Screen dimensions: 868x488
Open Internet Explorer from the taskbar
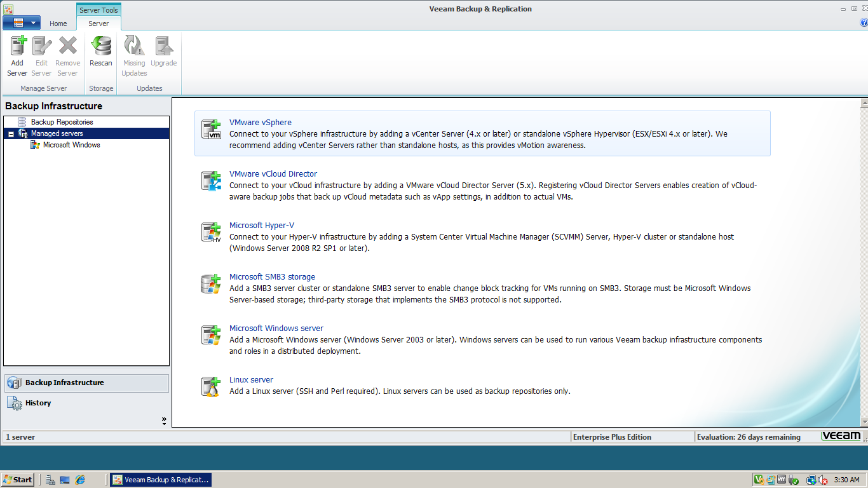pos(79,479)
